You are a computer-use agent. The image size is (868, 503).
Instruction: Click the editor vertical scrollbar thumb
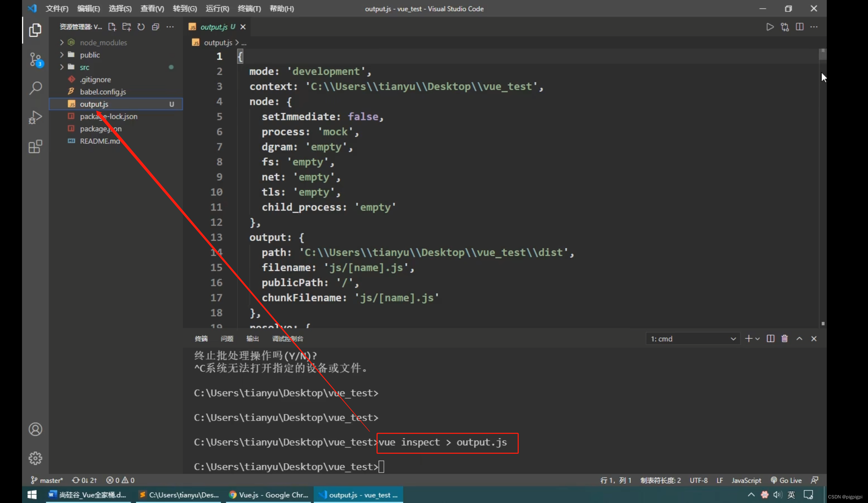(x=823, y=54)
